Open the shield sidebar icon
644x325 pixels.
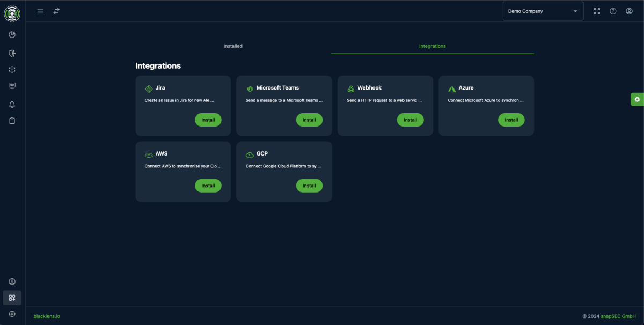(12, 53)
